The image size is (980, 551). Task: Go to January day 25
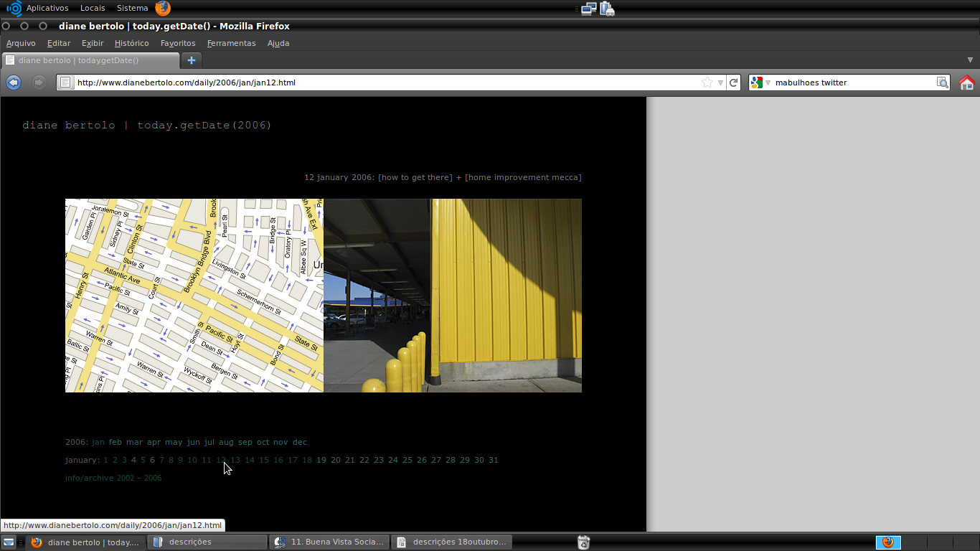[407, 460]
